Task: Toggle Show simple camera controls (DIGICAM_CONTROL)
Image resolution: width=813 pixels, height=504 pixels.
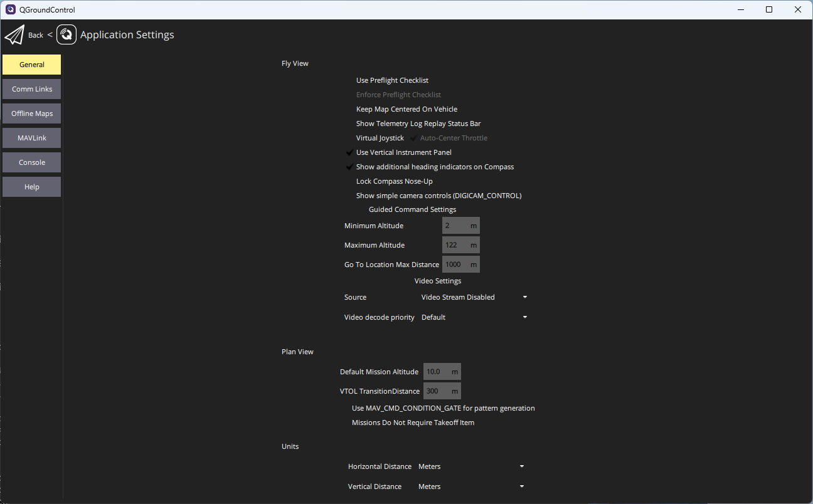Action: 433,196
